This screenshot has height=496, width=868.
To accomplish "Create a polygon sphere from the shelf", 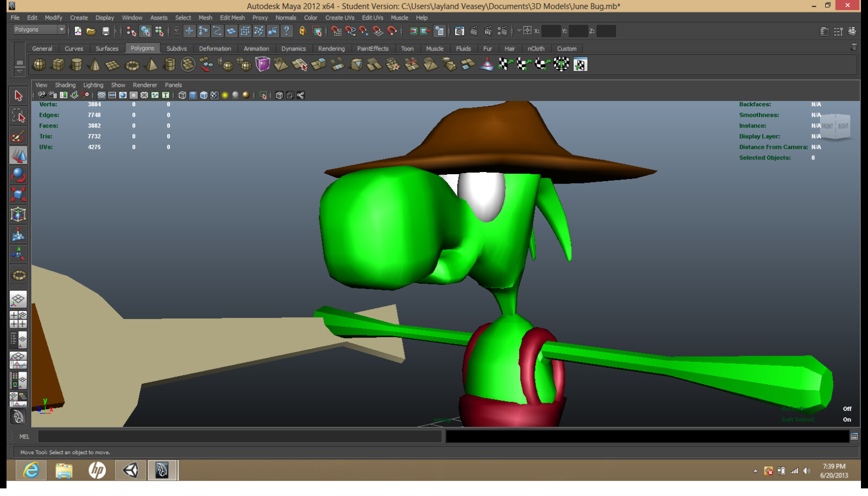I will (39, 65).
